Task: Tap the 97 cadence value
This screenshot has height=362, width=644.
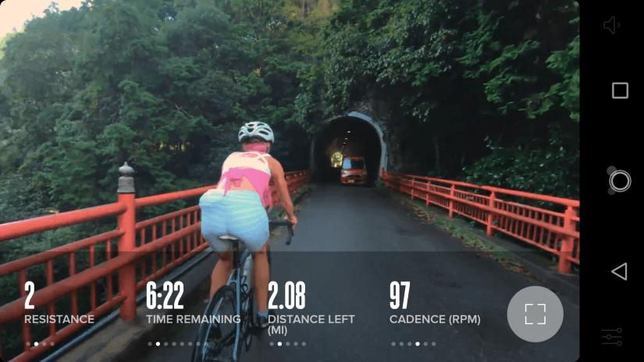Action: [x=400, y=296]
